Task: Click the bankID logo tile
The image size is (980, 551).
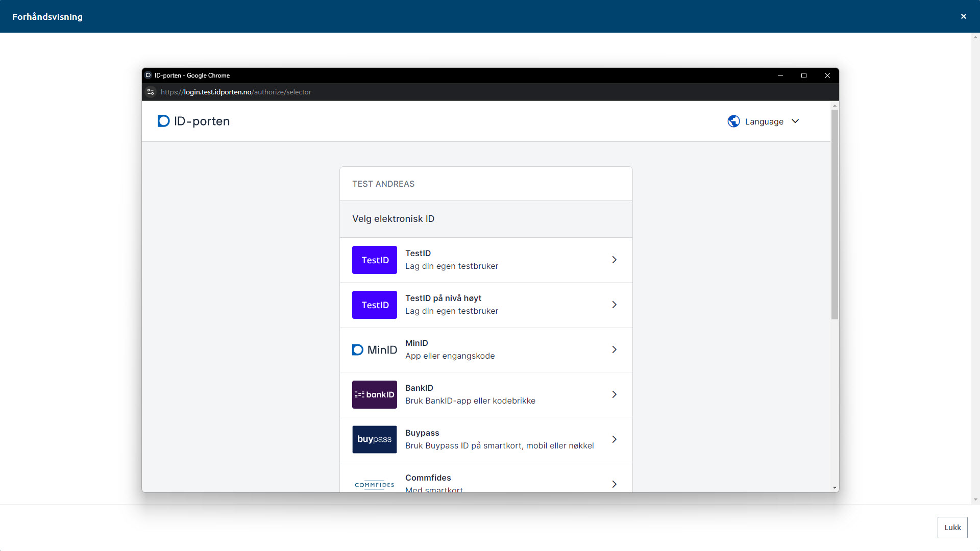Action: coord(374,395)
